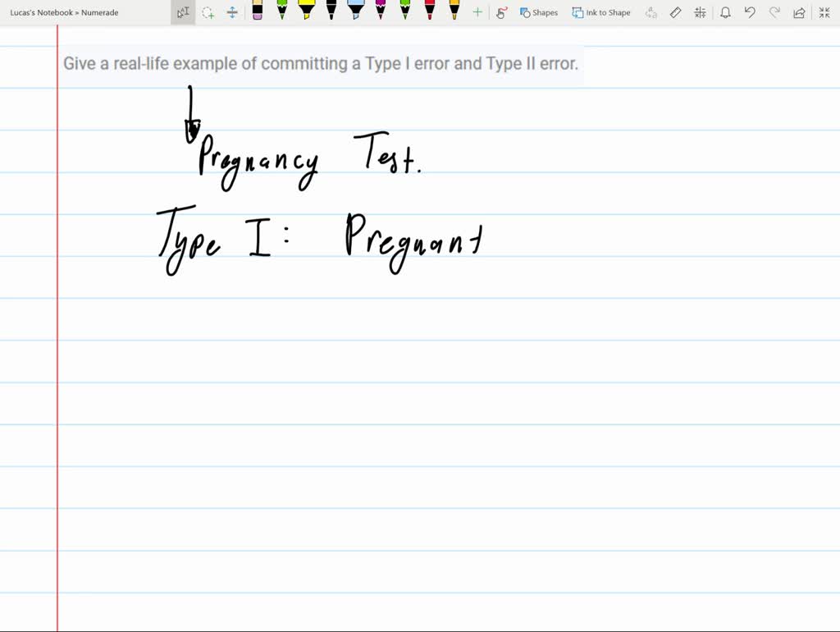Open the notifications bell
Image resolution: width=840 pixels, height=632 pixels.
(725, 12)
